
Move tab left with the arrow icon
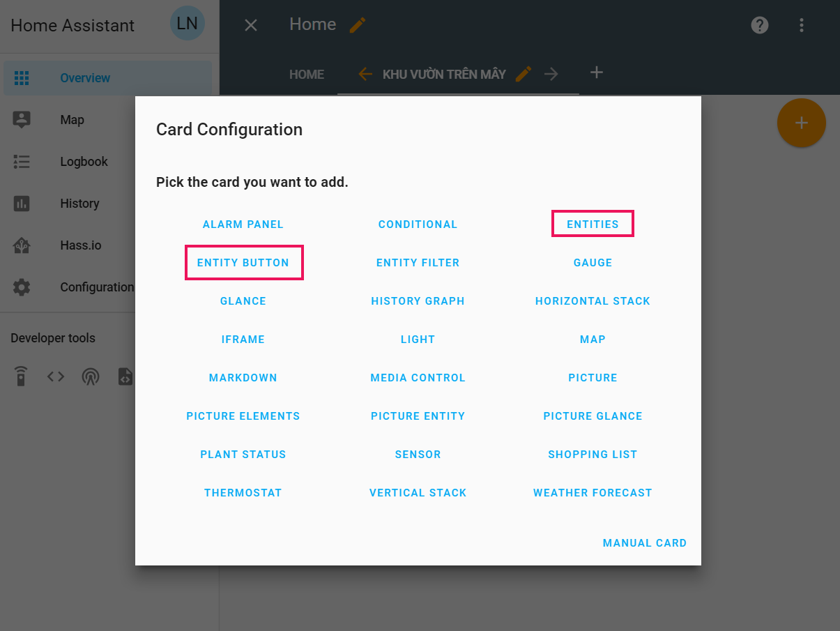coord(365,74)
